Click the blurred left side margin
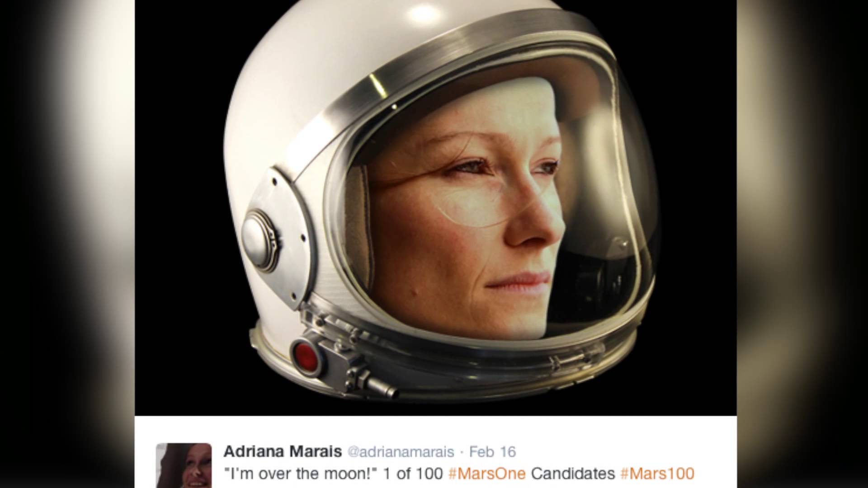 (x=67, y=244)
